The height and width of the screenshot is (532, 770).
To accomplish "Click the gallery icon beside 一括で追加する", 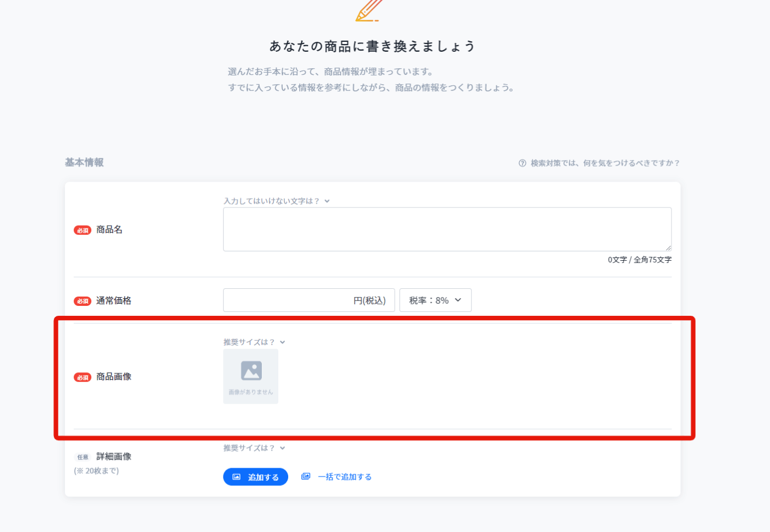I will [x=306, y=476].
